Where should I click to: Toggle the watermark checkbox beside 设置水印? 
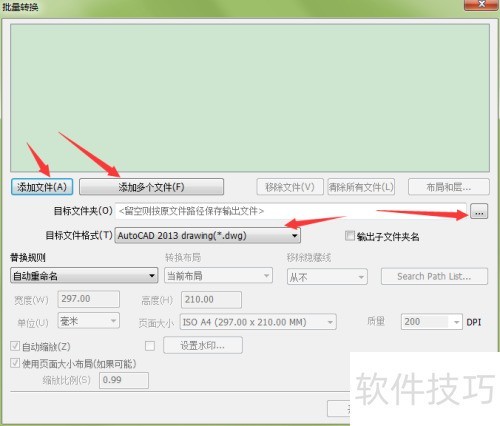pyautogui.click(x=150, y=346)
